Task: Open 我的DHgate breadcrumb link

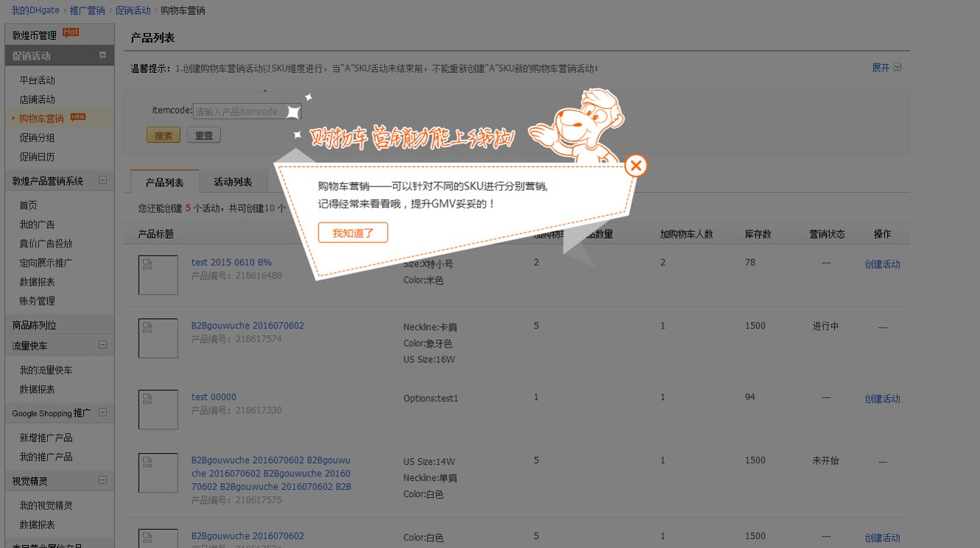Action: pos(35,10)
